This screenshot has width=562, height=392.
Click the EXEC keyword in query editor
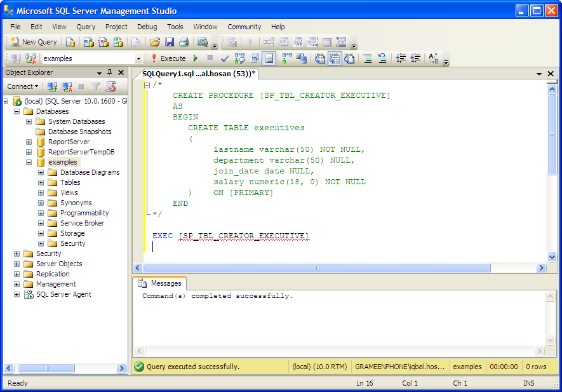[163, 236]
